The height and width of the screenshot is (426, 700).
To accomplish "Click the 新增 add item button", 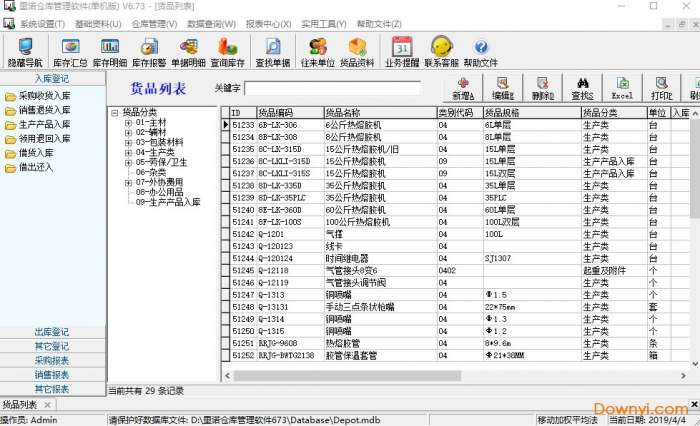I will tap(463, 88).
